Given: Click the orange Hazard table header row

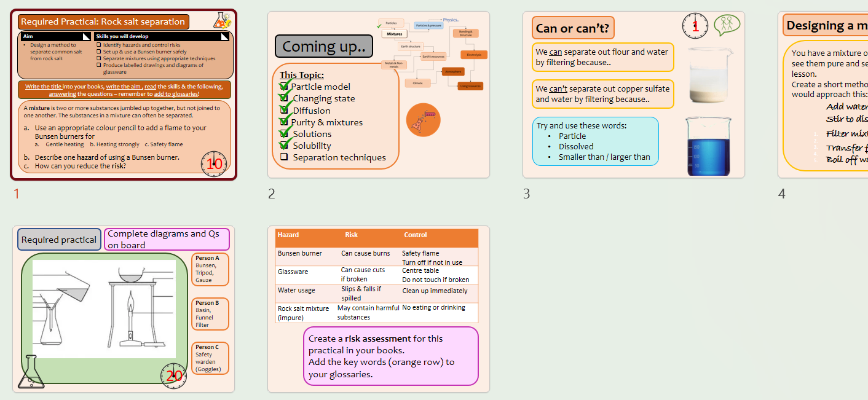Looking at the screenshot, I should click(x=377, y=238).
